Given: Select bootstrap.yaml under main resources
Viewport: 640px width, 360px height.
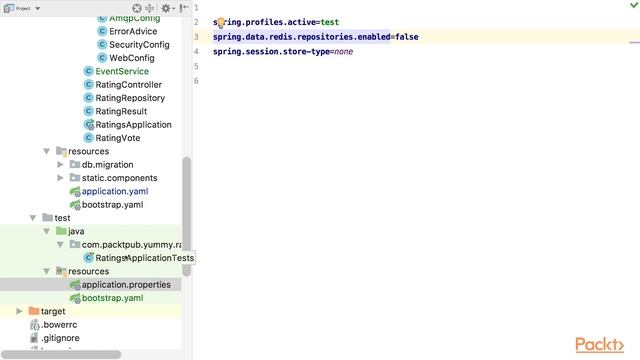Looking at the screenshot, I should pyautogui.click(x=112, y=204).
